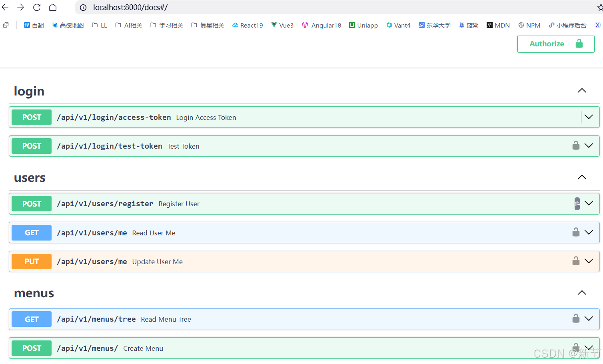Click the /api/v1/menus/ path text
This screenshot has height=364, width=603.
click(x=88, y=348)
